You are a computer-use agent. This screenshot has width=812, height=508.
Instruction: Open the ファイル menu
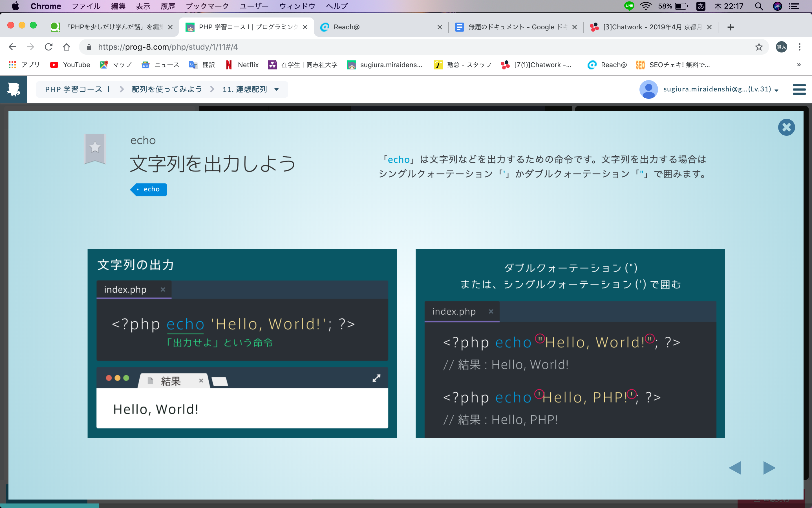(86, 6)
